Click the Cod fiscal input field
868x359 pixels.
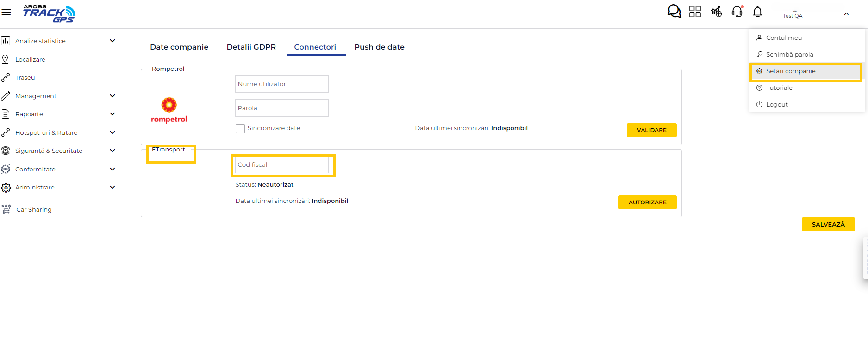(x=281, y=165)
